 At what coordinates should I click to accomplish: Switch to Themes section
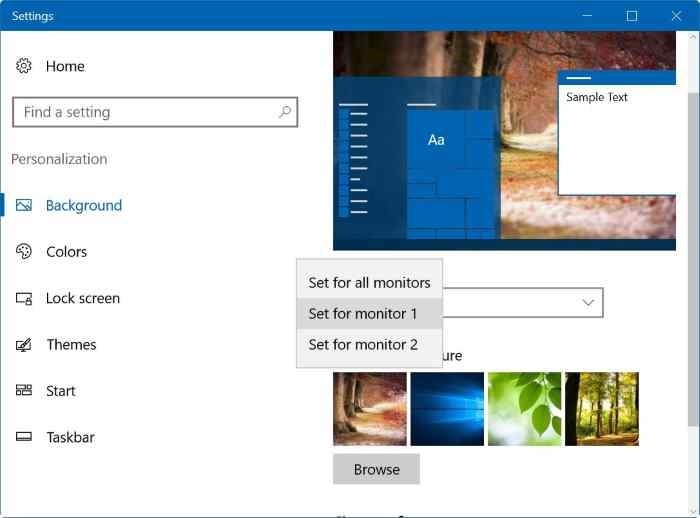coord(71,345)
